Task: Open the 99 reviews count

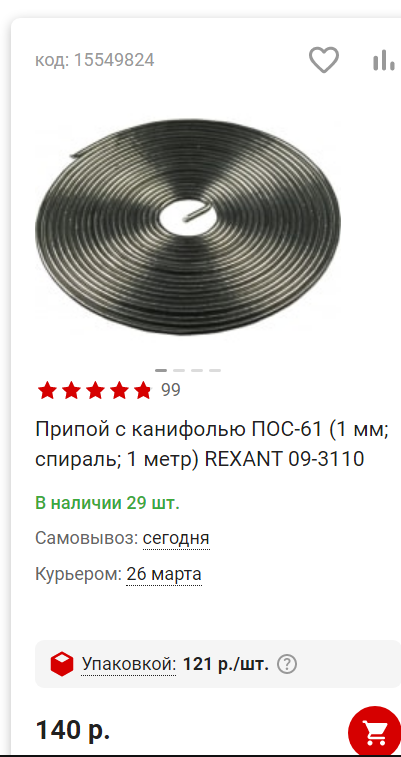Action: [171, 390]
